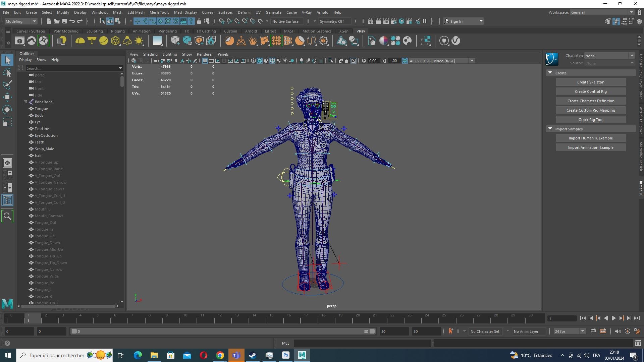Open the ACES 1.0 SDR-video view transform dropdown

coord(441,61)
